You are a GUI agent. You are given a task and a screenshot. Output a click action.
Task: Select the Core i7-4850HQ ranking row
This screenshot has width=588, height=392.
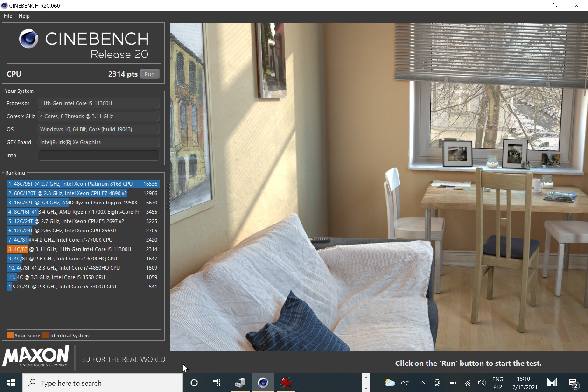[83, 268]
